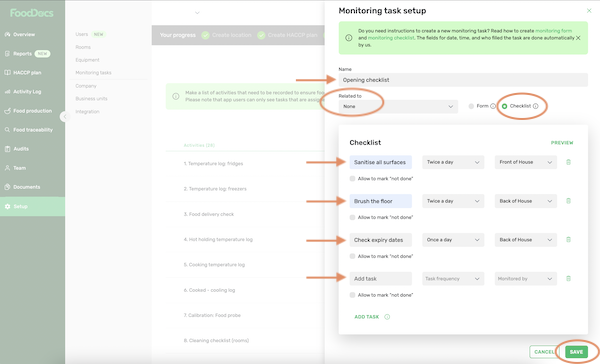Open Rooms in setup submenu
The width and height of the screenshot is (600, 364).
click(x=83, y=47)
